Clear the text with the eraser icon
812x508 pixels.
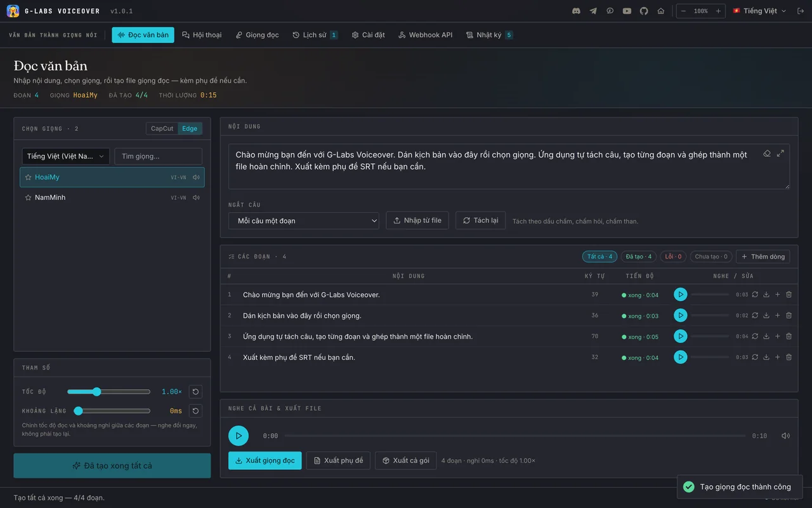(x=767, y=153)
